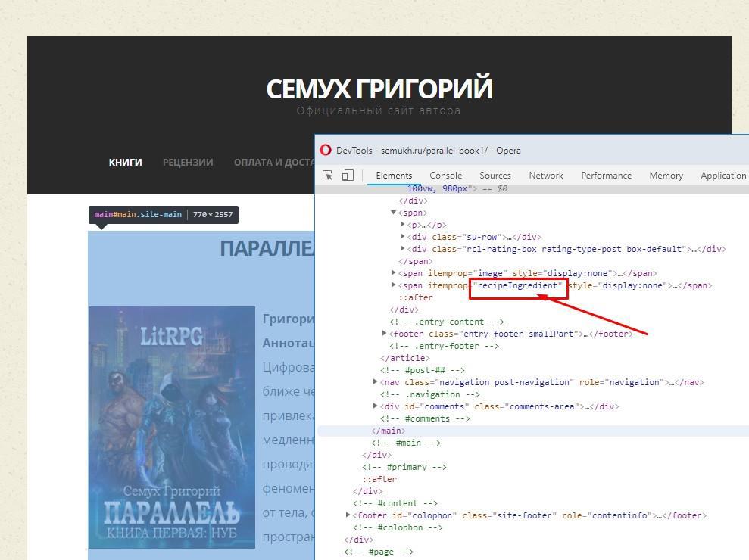
Task: Expand the div class="su-row" node
Action: tap(403, 237)
